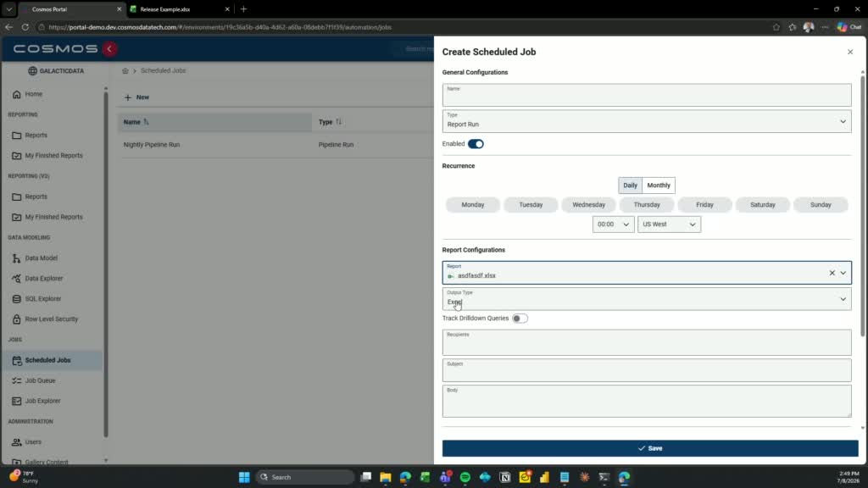This screenshot has width=868, height=488.
Task: Open Scheduled Jobs in sidebar
Action: pos(47,360)
